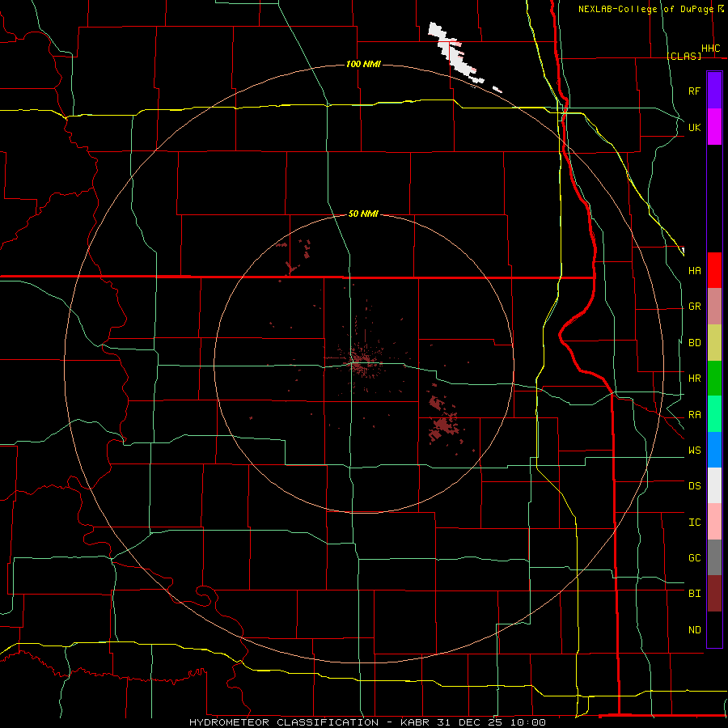This screenshot has width=728, height=728.
Task: Click the red HA color swatch
Action: click(x=714, y=270)
